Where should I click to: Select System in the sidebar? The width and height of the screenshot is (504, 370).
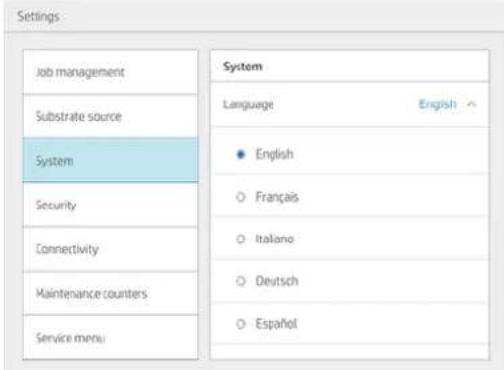pos(110,160)
